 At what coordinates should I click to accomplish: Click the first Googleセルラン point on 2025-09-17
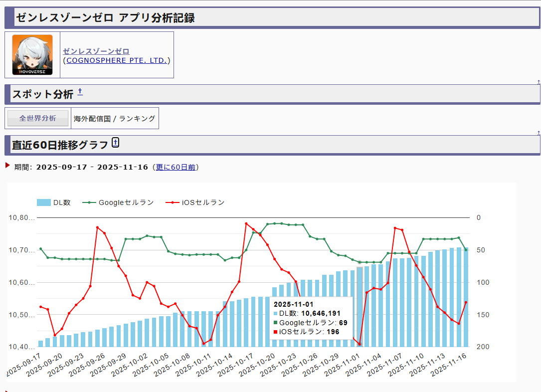[41, 248]
